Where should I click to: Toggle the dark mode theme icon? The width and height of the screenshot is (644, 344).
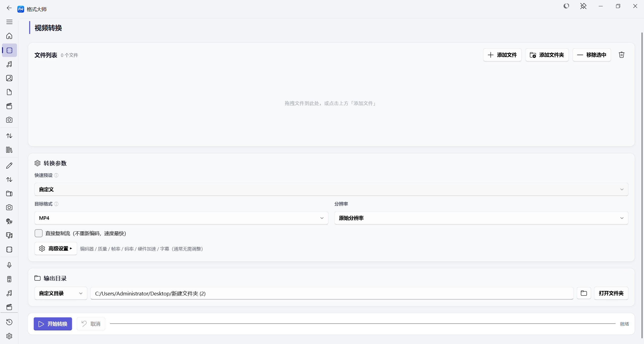point(566,6)
